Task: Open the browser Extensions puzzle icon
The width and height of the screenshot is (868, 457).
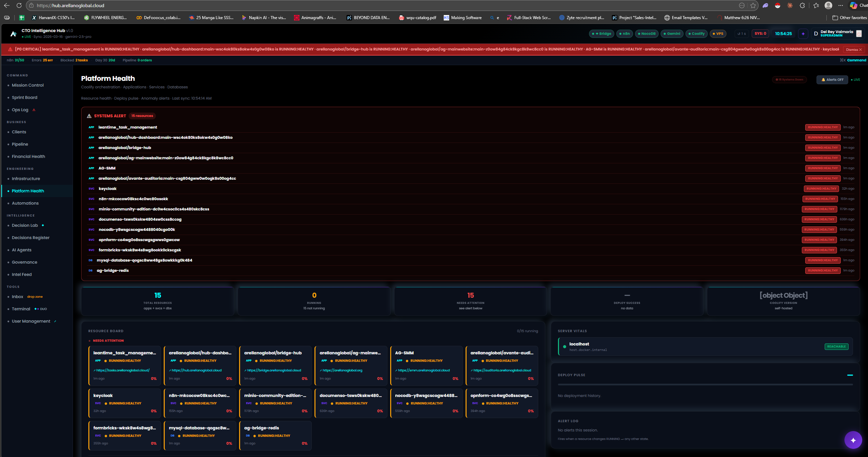Action: click(802, 5)
